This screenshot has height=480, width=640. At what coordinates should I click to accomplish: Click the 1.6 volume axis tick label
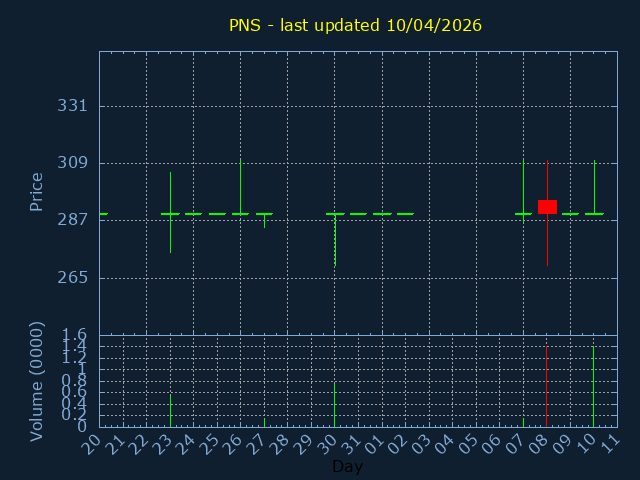tap(75, 335)
